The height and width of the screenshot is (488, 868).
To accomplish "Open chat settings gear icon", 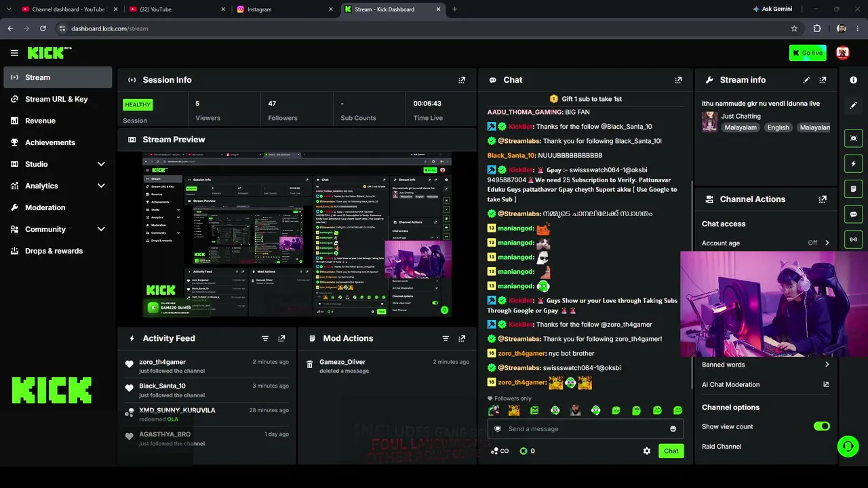I will [x=647, y=451].
